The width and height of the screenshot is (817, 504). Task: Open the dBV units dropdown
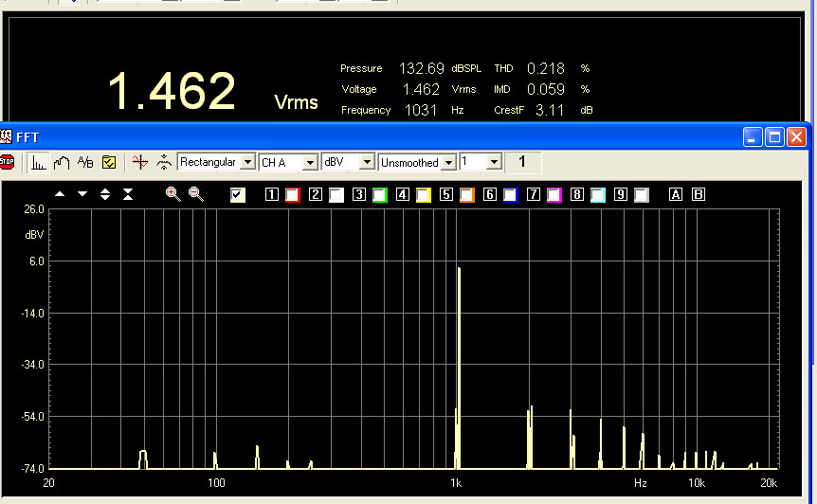click(x=367, y=162)
